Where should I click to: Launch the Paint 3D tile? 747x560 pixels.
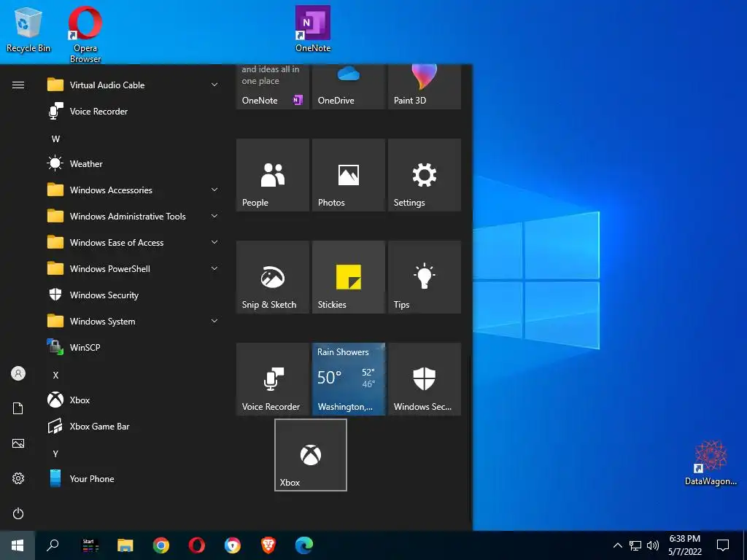[425, 87]
